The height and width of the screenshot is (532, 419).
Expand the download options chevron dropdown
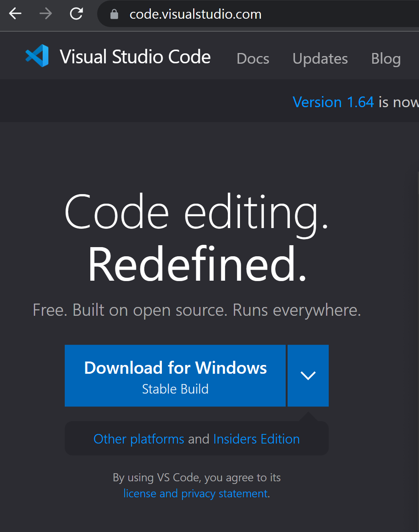click(308, 376)
